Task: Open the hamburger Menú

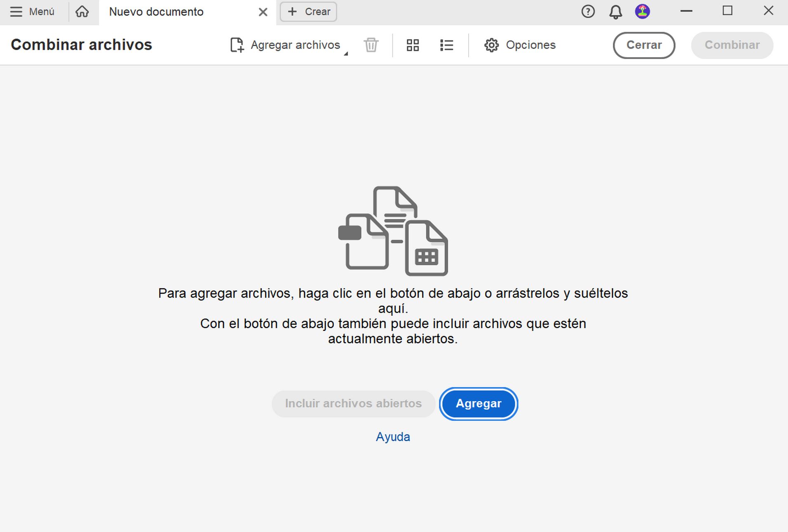Action: click(16, 12)
